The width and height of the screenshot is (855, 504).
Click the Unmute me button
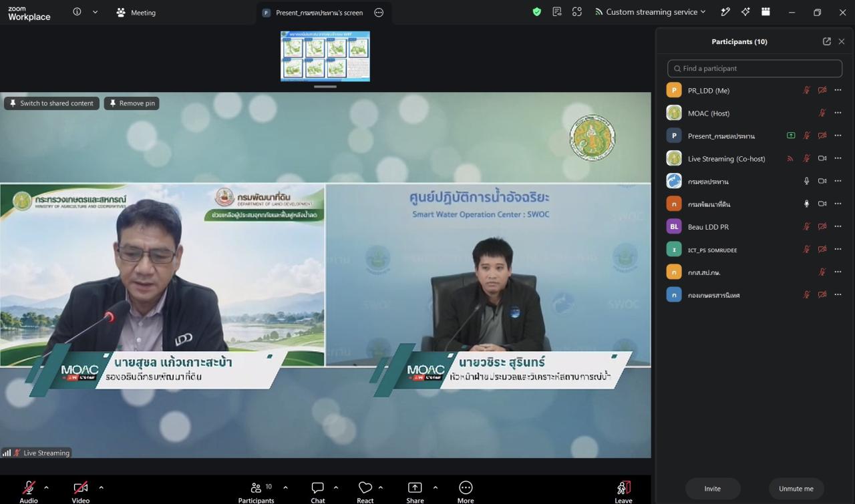click(x=796, y=489)
